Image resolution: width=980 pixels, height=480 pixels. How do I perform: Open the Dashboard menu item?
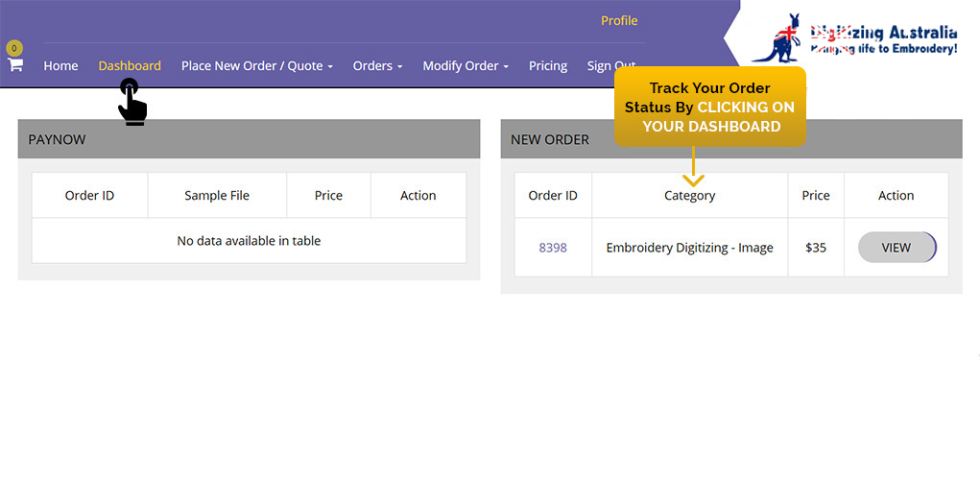tap(130, 66)
